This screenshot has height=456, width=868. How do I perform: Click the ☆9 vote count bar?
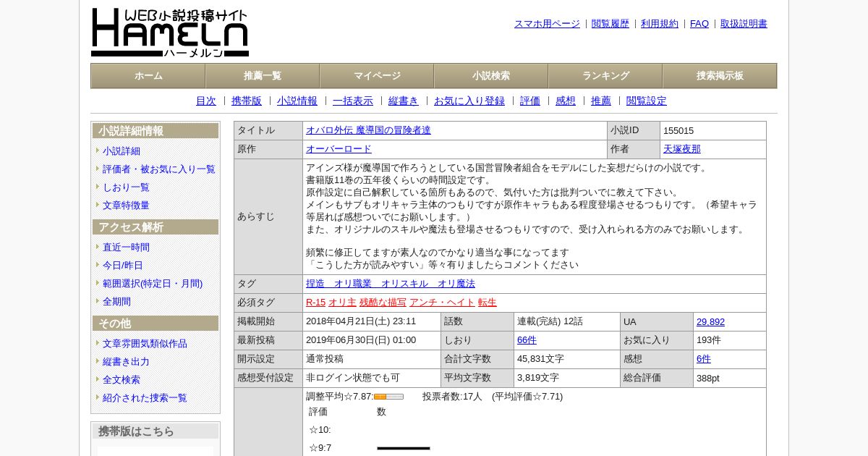(x=404, y=448)
